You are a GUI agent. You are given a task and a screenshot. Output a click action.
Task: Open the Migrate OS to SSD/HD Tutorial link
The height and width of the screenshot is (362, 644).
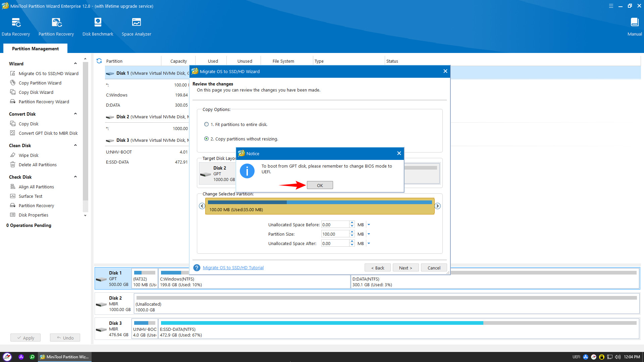pyautogui.click(x=233, y=268)
